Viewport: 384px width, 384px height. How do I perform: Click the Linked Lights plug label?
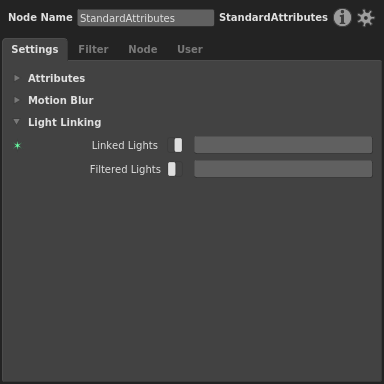[125, 146]
